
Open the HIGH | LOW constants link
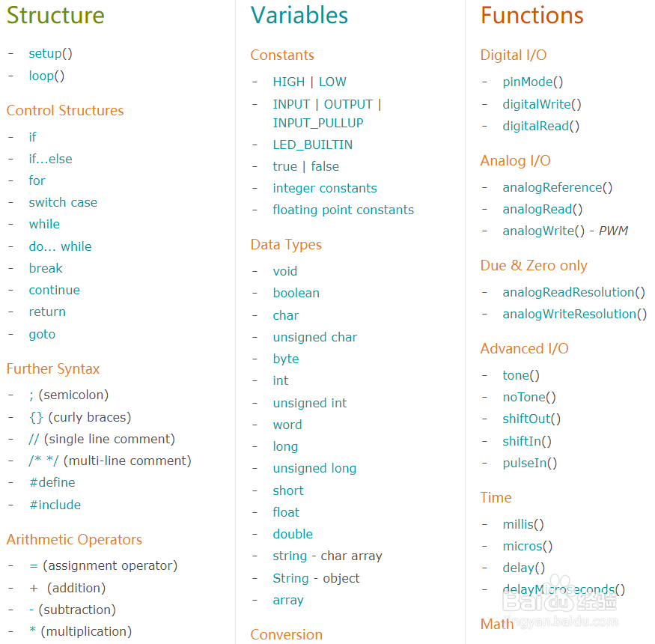point(310,82)
